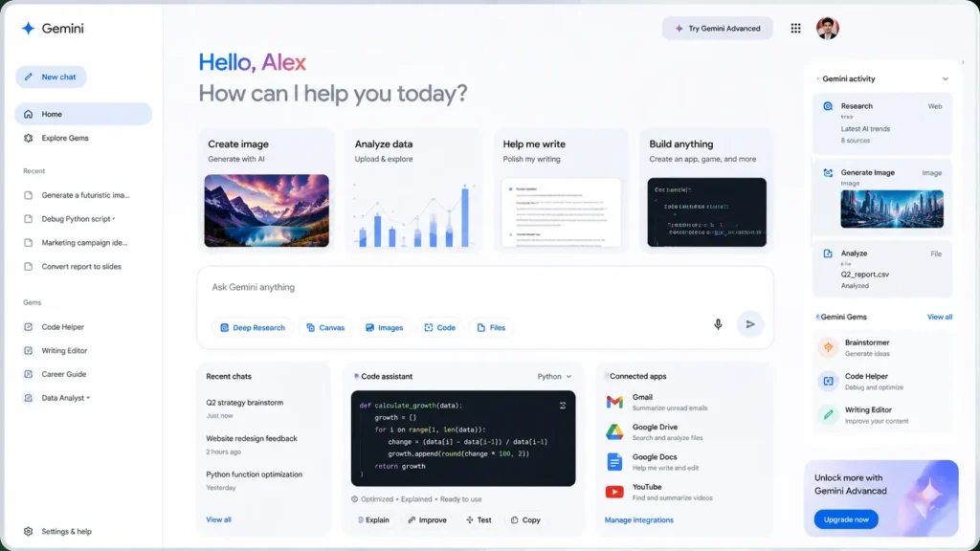This screenshot has height=551, width=980.
Task: Select Files chip
Action: point(491,328)
